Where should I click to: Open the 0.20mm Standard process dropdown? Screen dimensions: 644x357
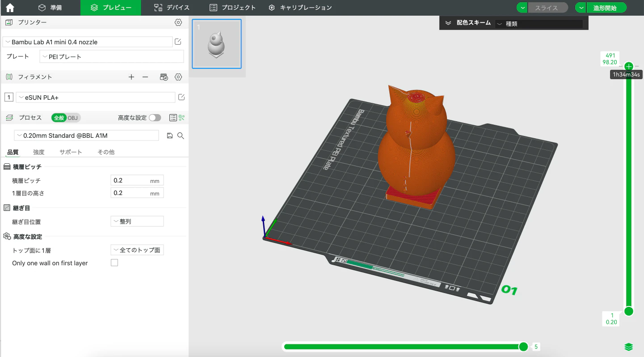[87, 136]
